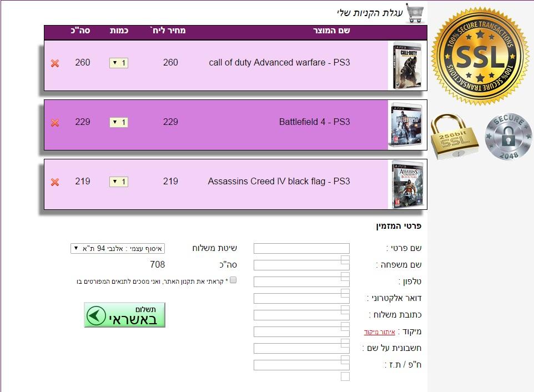Viewport: 534px width, 392px height.
Task: Focus the zip code field (מיקוד)
Action: click(301, 331)
